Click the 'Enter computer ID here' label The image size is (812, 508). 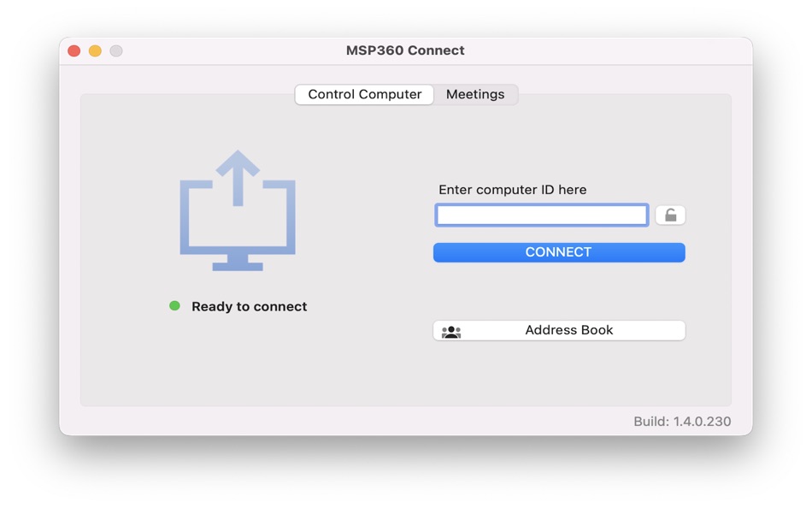coord(513,190)
